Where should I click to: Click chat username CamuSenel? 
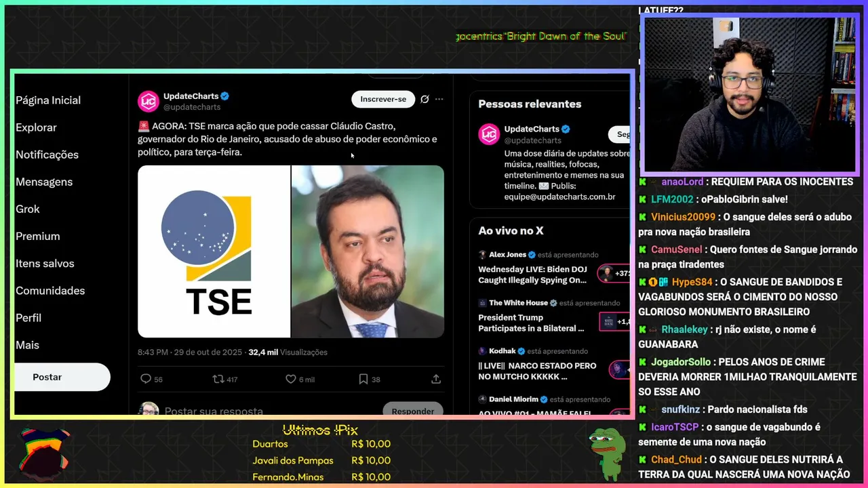(676, 249)
